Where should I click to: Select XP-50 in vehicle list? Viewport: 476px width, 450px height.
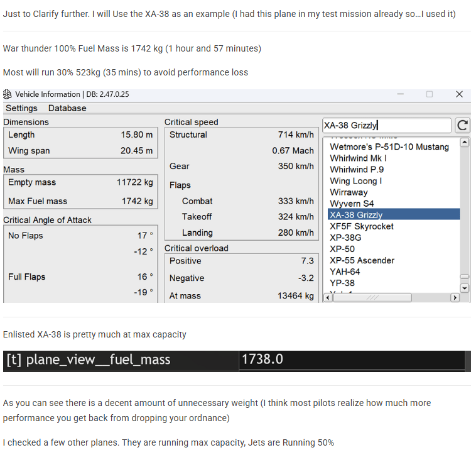coord(342,249)
